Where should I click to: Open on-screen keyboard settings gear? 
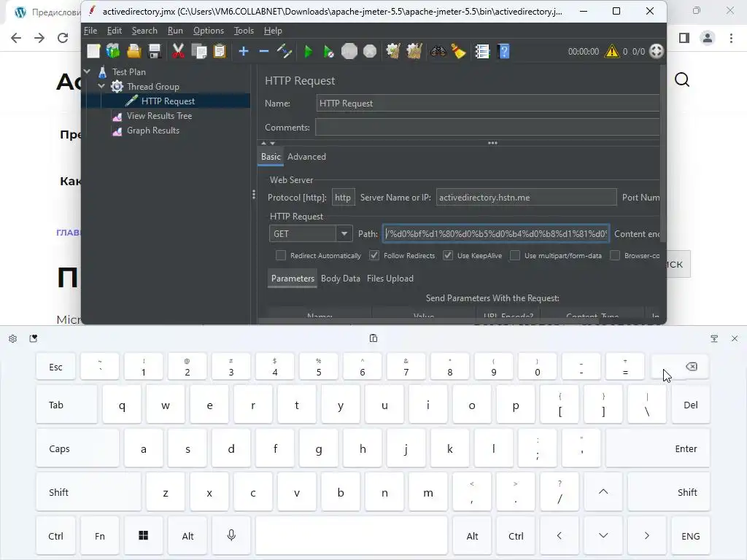[x=13, y=338]
